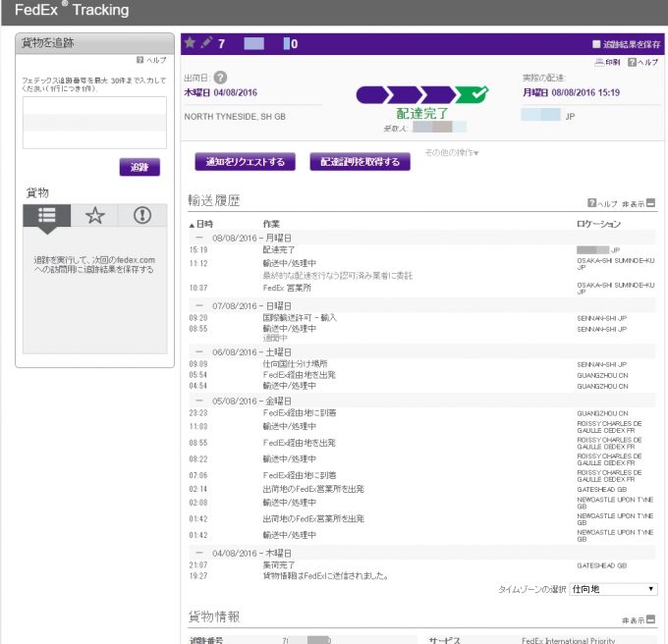Click the delivery progress bar with green checkmark
Image resolution: width=668 pixels, height=644 pixels.
(422, 94)
